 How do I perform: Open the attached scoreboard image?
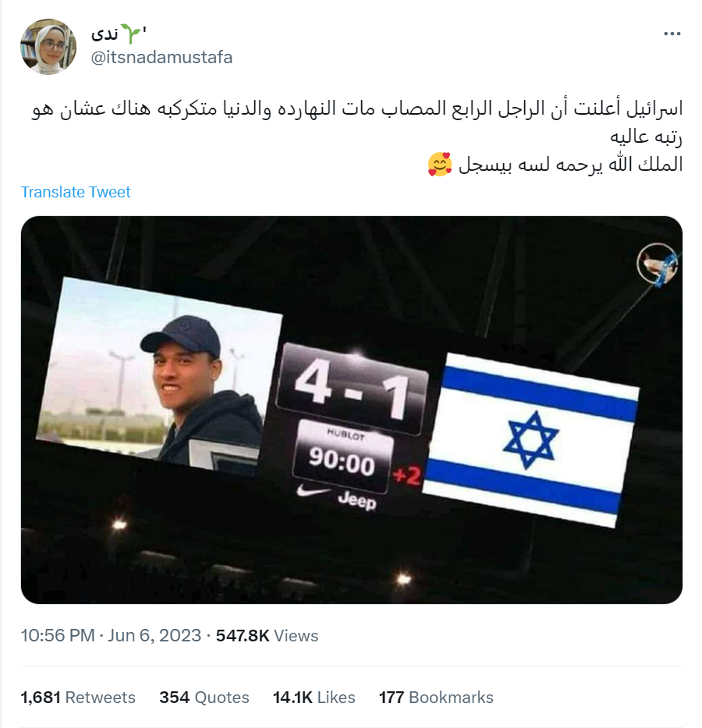[351, 410]
